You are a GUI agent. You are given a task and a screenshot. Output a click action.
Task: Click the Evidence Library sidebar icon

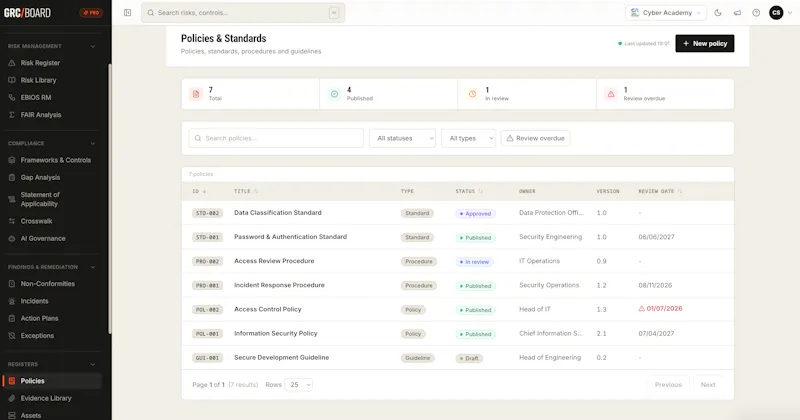[x=12, y=398]
